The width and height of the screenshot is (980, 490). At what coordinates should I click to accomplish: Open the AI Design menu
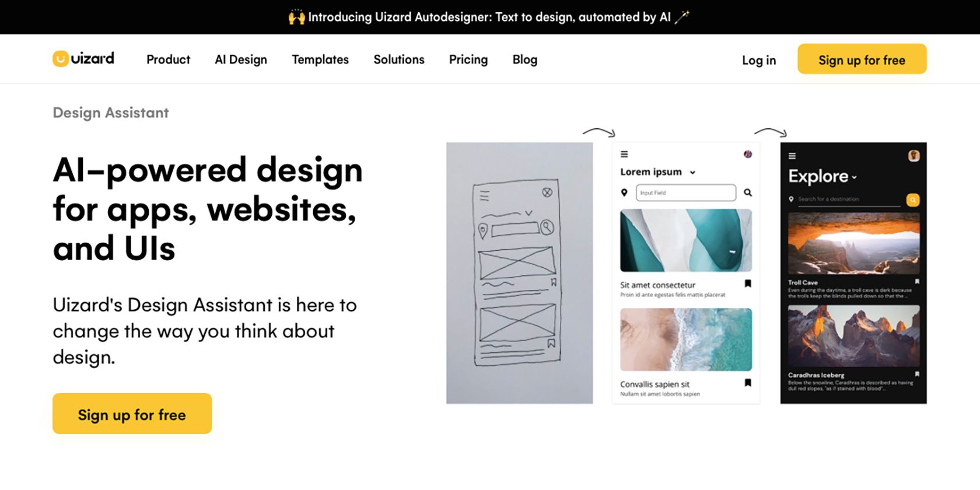[x=241, y=60]
